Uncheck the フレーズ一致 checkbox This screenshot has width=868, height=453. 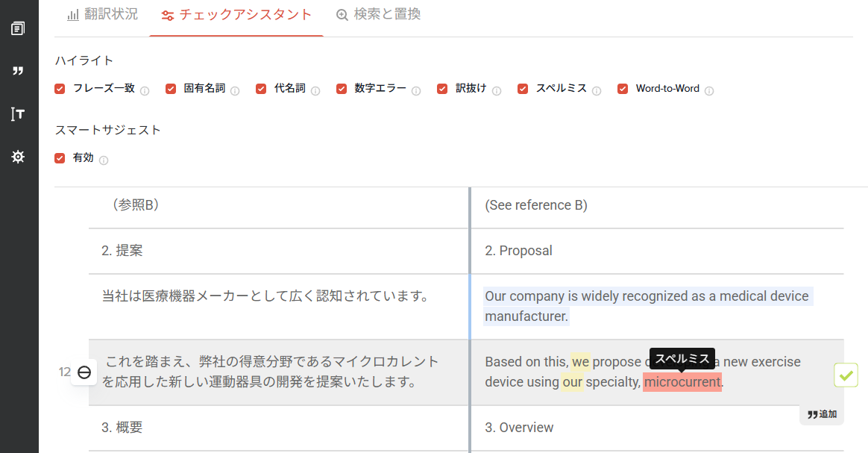60,89
